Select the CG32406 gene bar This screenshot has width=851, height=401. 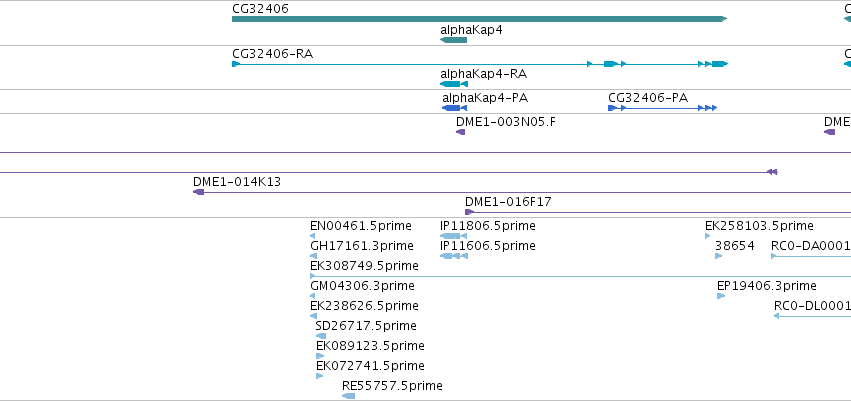(x=479, y=19)
